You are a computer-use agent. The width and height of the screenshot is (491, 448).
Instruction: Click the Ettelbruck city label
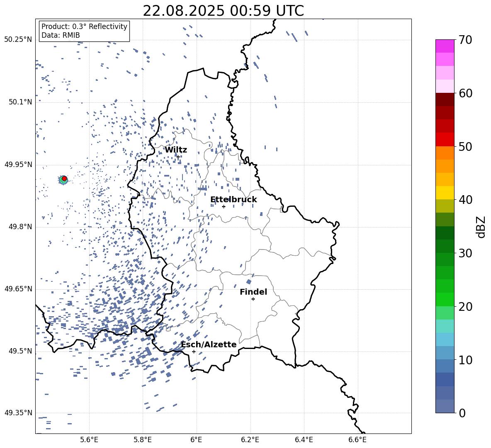233,200
